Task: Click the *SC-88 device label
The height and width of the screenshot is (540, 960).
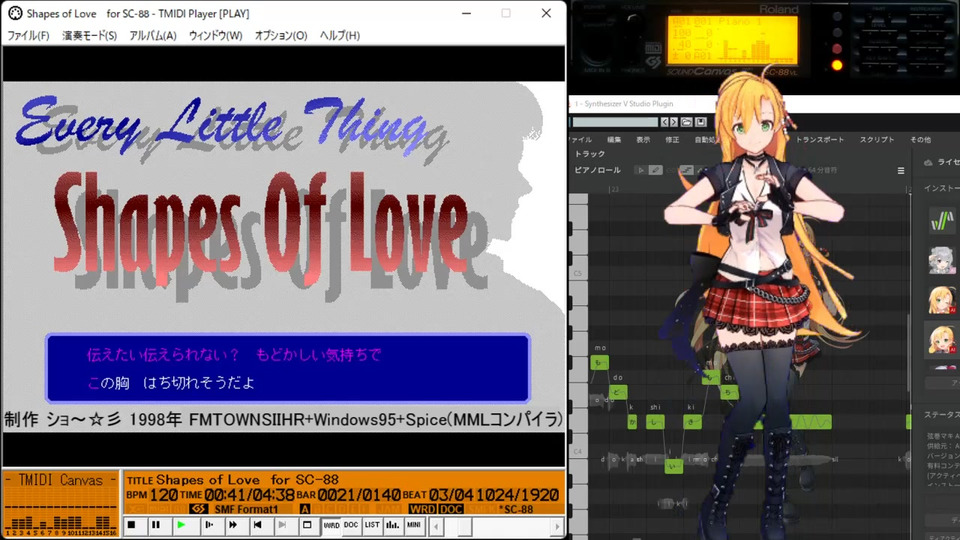Action: (x=516, y=509)
